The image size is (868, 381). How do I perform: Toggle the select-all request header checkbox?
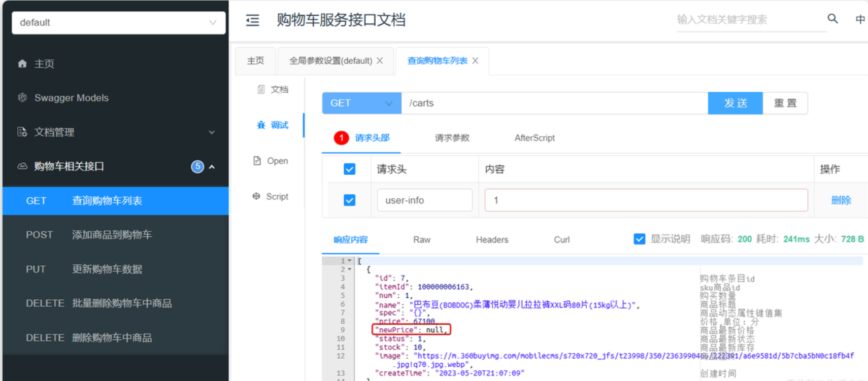349,169
